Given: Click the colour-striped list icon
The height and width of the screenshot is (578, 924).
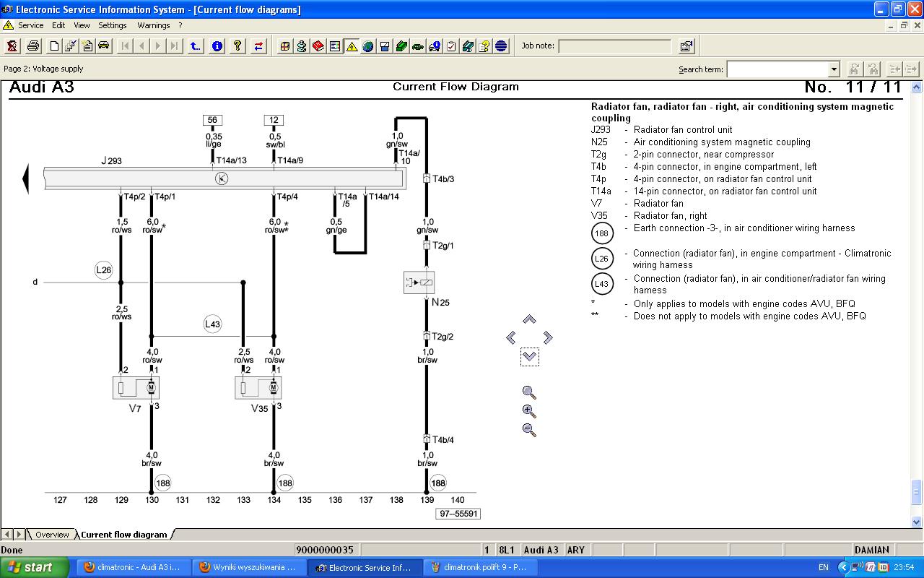Looking at the screenshot, I should 335,46.
